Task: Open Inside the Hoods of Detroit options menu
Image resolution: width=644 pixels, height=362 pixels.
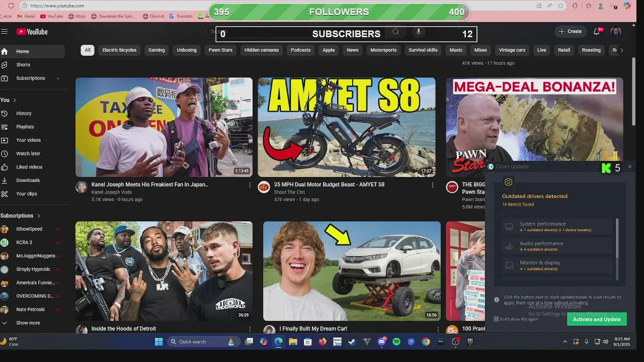Action: (250, 329)
